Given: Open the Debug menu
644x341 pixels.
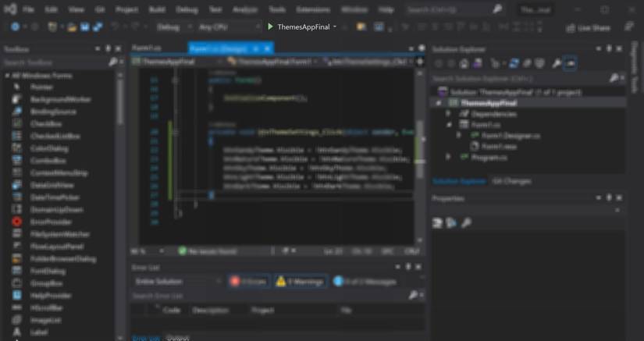Looking at the screenshot, I should tap(187, 9).
